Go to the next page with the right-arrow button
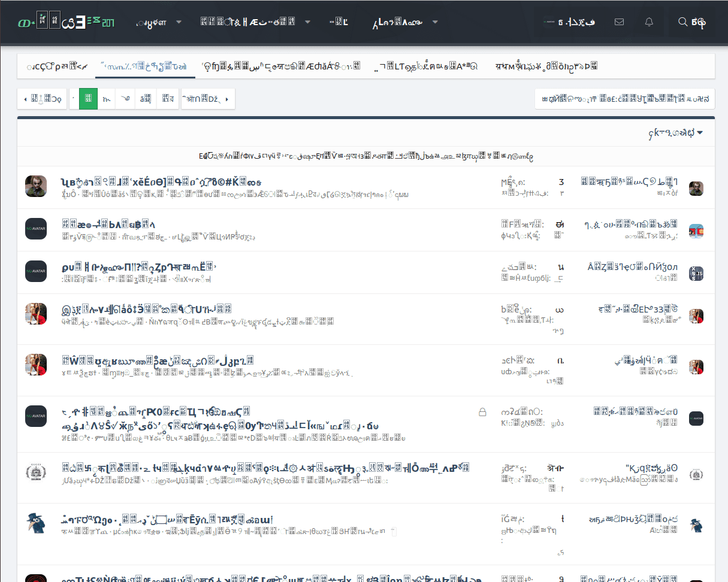Screen dimensions: 728x582 click(208, 99)
